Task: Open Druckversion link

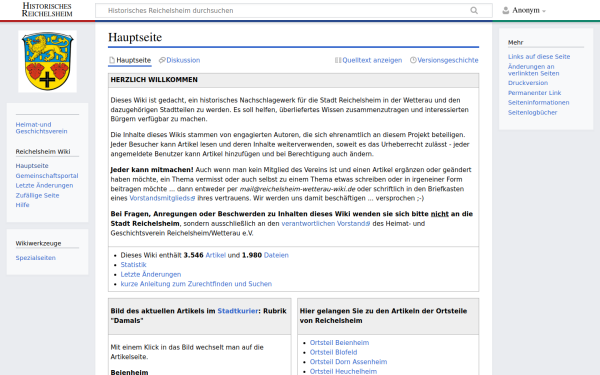Action: [x=528, y=83]
